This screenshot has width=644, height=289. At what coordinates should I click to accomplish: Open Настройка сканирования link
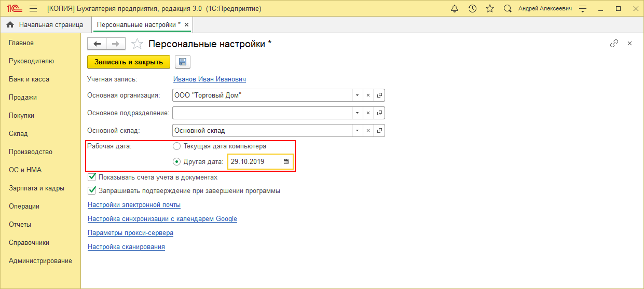126,247
